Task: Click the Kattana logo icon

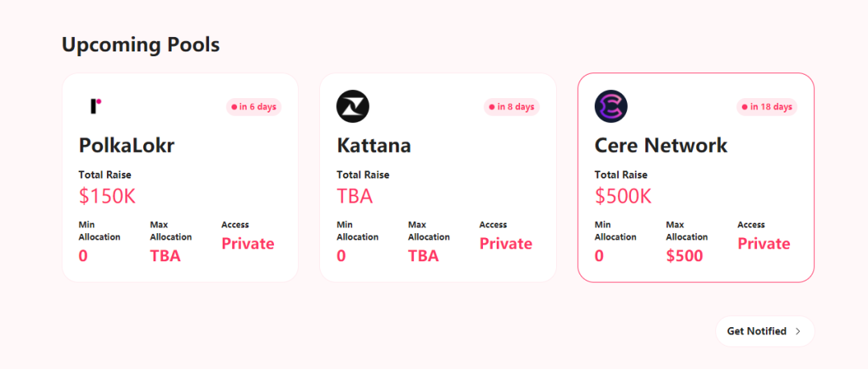Action: click(352, 106)
